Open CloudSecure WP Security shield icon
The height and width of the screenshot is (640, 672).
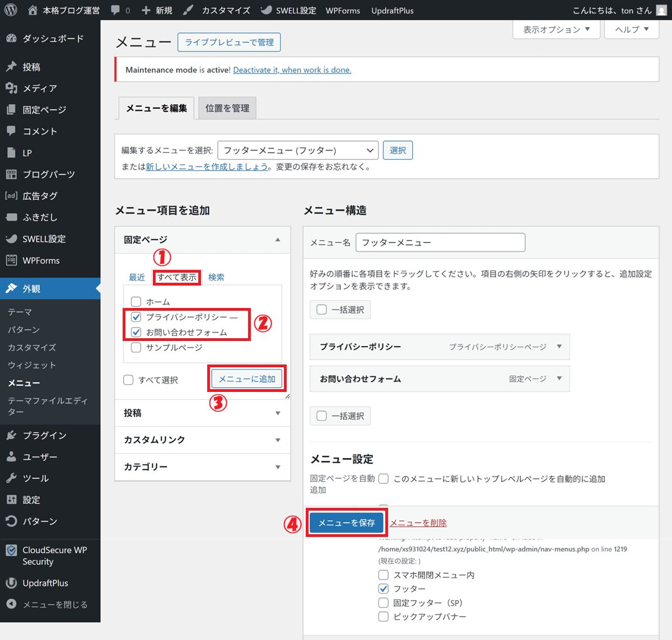point(11,550)
